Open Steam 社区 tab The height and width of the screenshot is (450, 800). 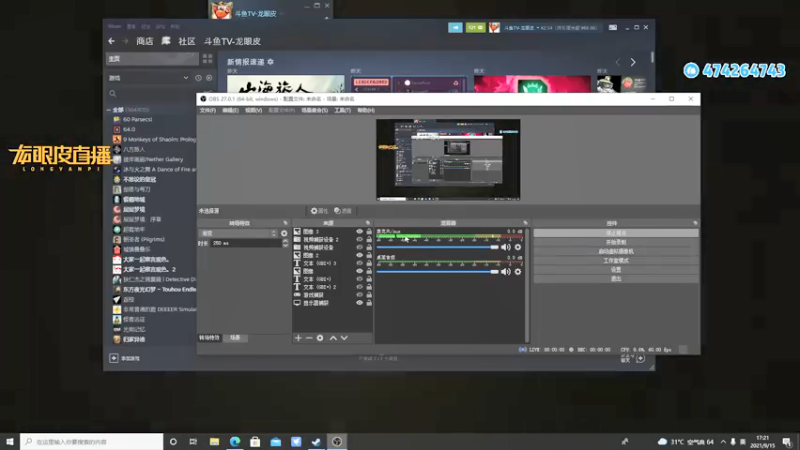186,41
